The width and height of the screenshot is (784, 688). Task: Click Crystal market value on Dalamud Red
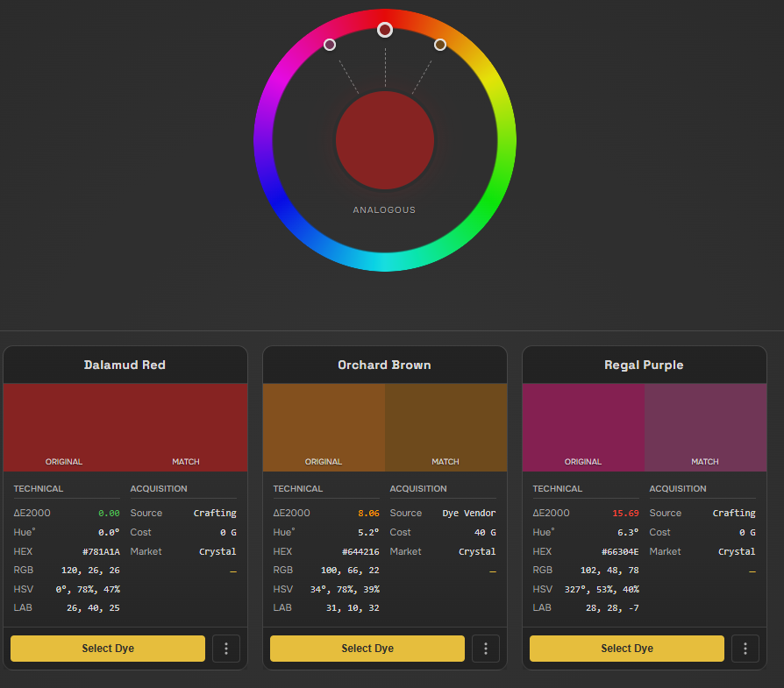click(x=217, y=551)
